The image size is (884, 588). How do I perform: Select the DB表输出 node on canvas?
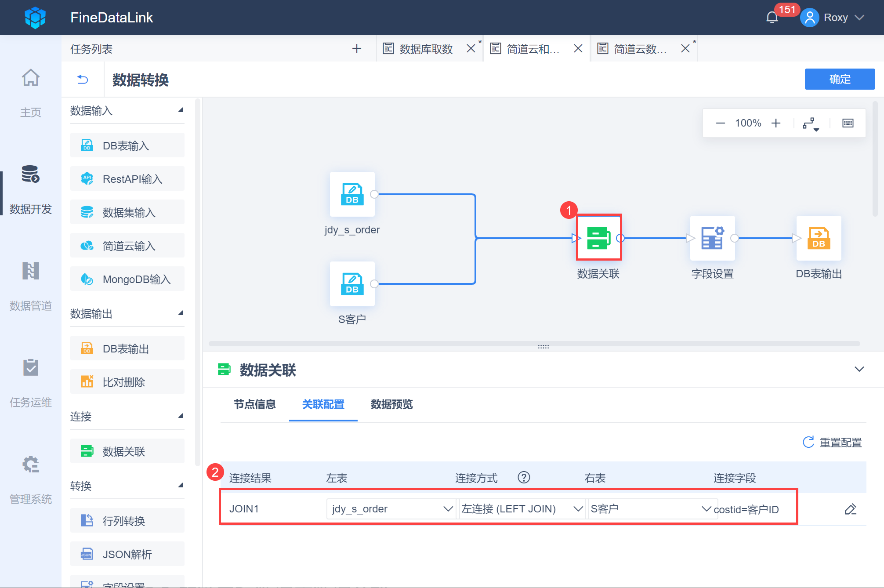point(819,238)
